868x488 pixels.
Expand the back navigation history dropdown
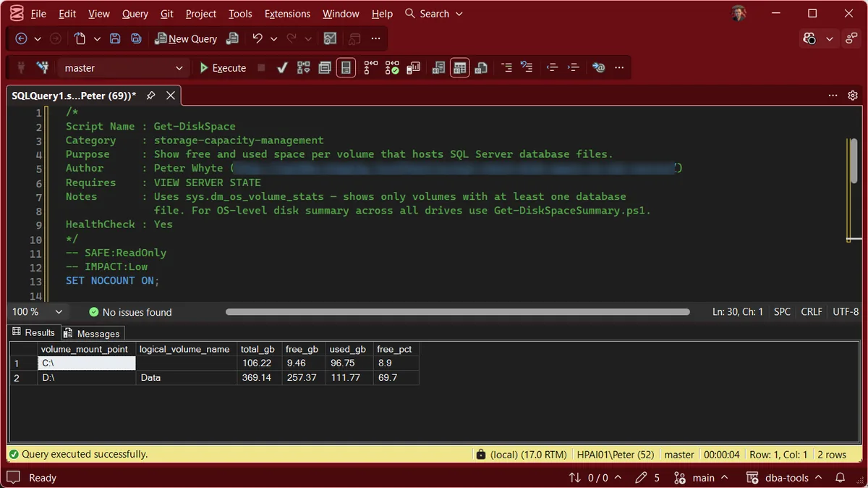click(37, 39)
